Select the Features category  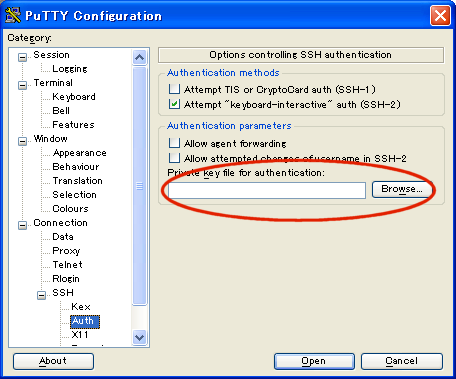tap(73, 125)
